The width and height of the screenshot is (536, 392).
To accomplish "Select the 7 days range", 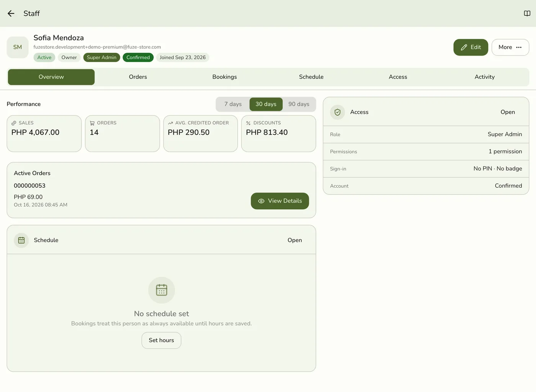I will pyautogui.click(x=233, y=104).
